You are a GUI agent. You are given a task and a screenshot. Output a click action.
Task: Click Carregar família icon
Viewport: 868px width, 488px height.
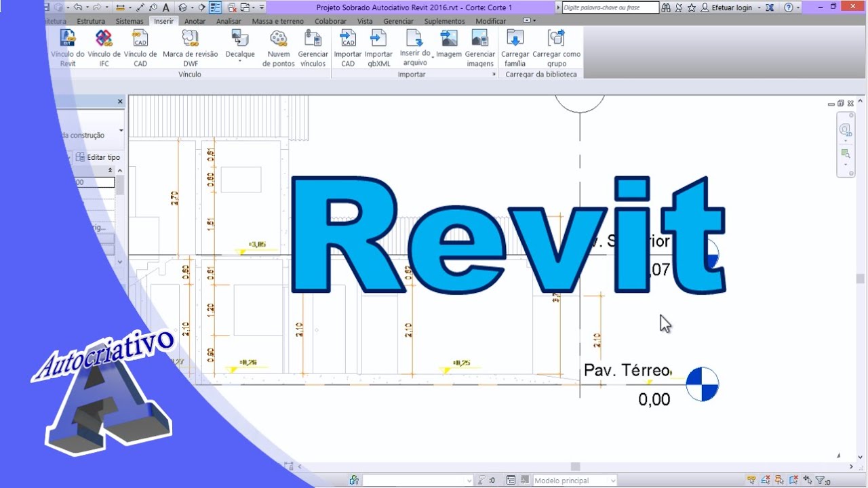point(515,38)
